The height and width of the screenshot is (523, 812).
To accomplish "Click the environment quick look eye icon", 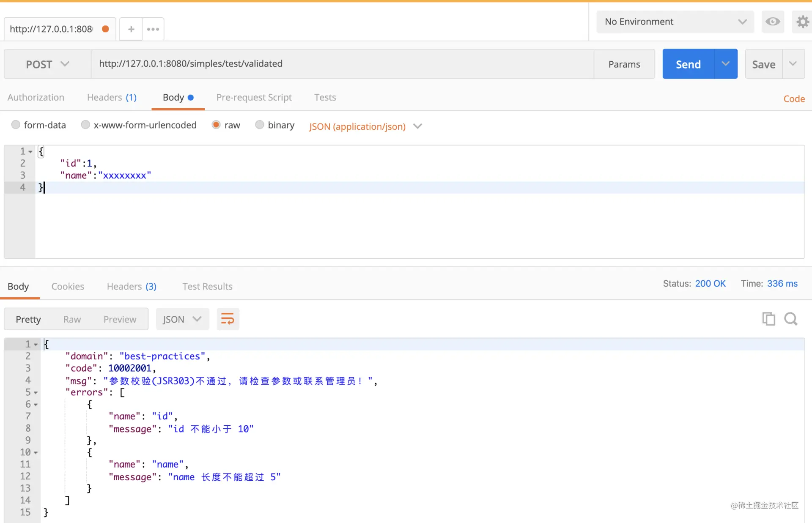I will (773, 22).
